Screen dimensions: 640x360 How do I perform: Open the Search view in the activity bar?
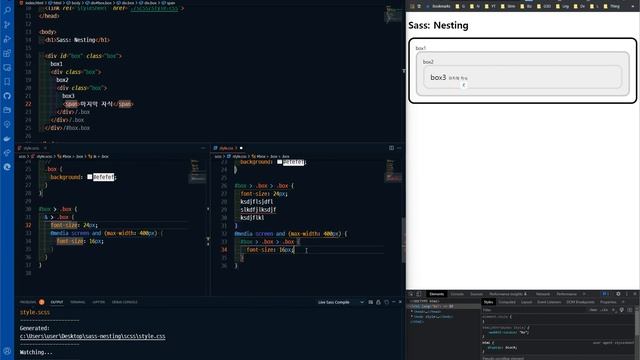[7, 10]
